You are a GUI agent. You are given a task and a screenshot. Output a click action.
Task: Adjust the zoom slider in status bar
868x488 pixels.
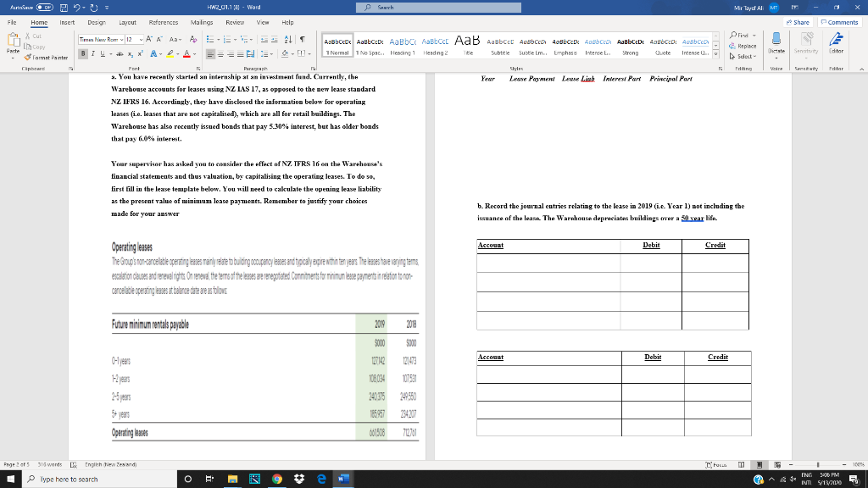click(x=818, y=465)
